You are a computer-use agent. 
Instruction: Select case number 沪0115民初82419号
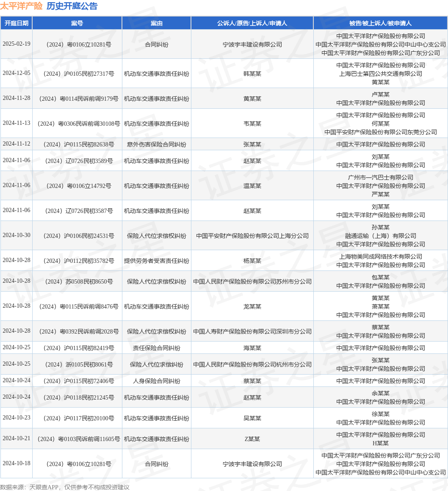pyautogui.click(x=89, y=348)
